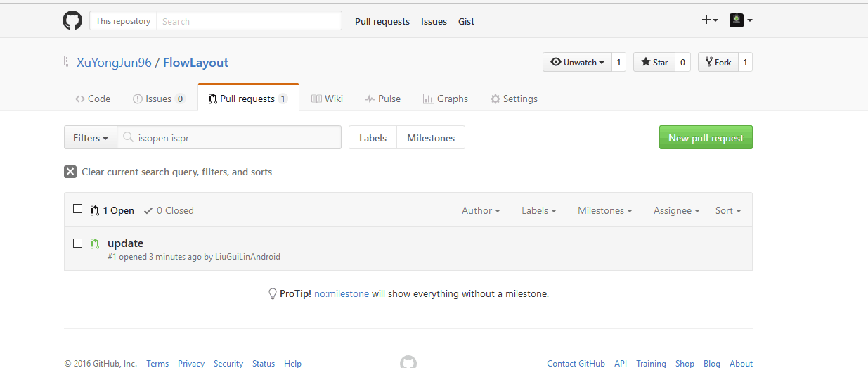Expand the Author filter dropdown
This screenshot has height=368, width=868.
[481, 210]
